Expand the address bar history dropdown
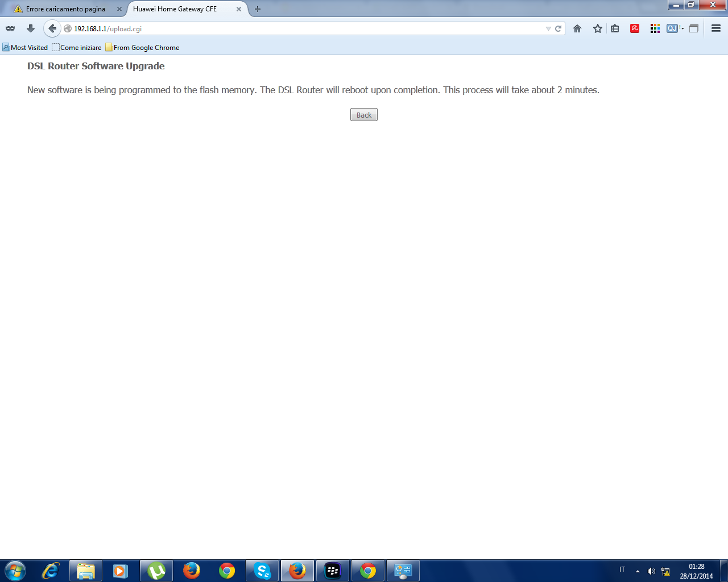728x582 pixels. pos(548,28)
